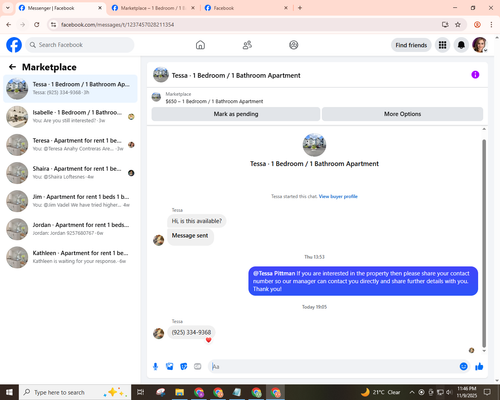Open the site information icon in address bar

(x=53, y=25)
